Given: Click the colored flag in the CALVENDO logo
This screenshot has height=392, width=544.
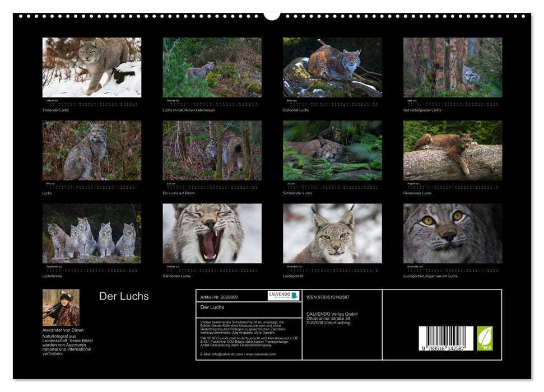Looking at the screenshot, I should [x=295, y=295].
